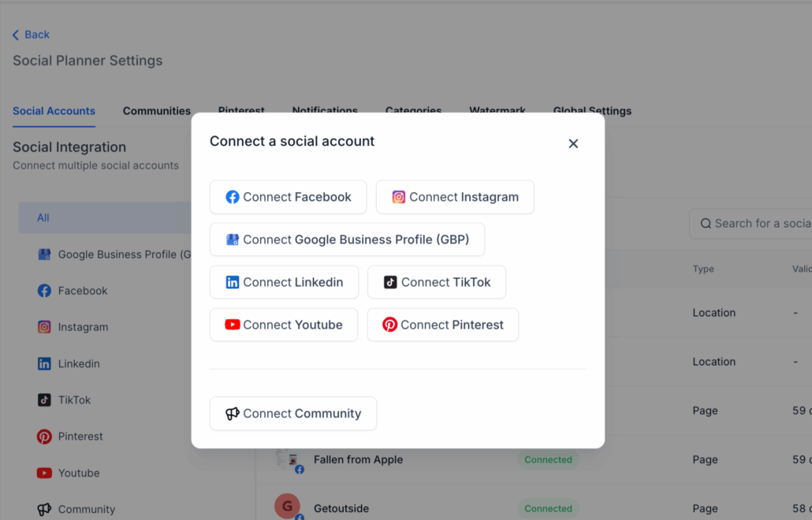Viewport: 812px width, 520px height.
Task: Go Back from Social Planner Settings
Action: pyautogui.click(x=31, y=35)
